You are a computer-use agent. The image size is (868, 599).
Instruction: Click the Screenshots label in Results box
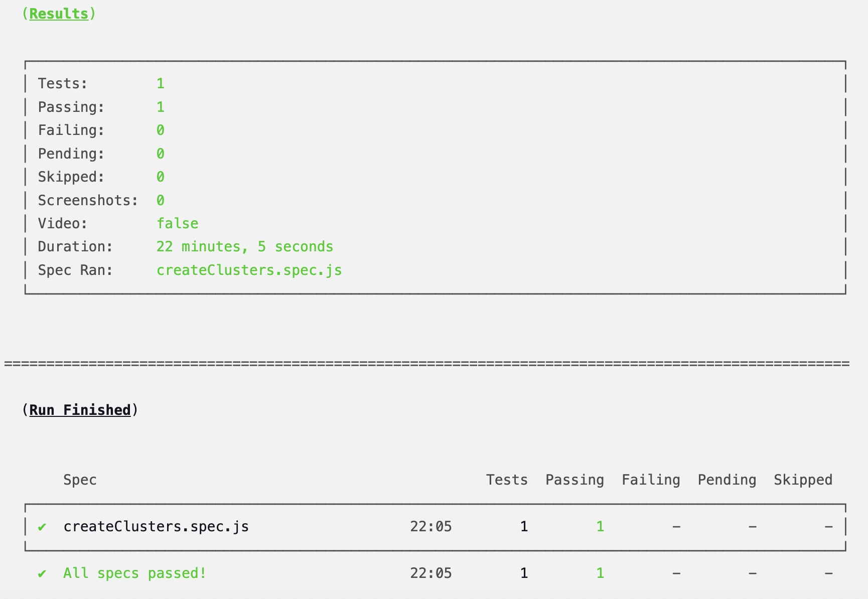click(x=88, y=201)
